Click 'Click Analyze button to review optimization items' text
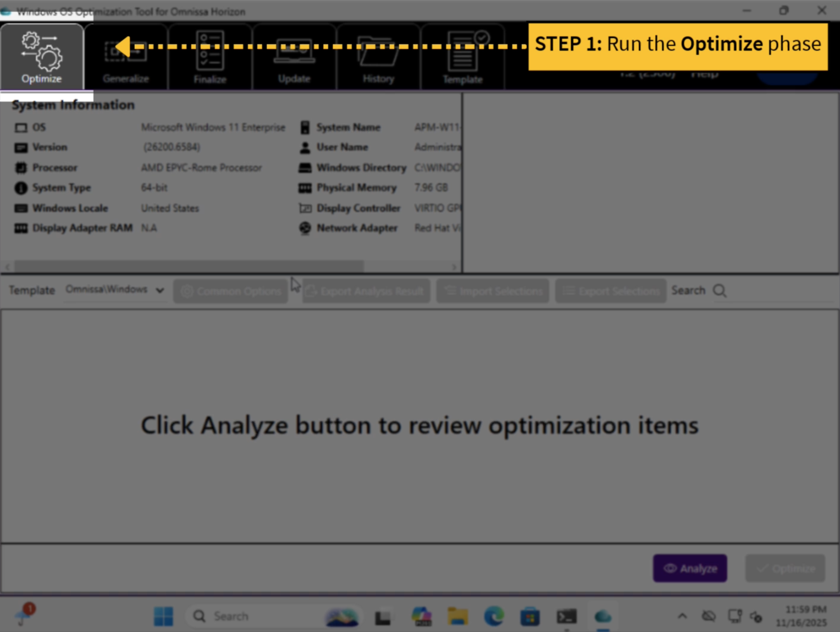 pos(419,425)
